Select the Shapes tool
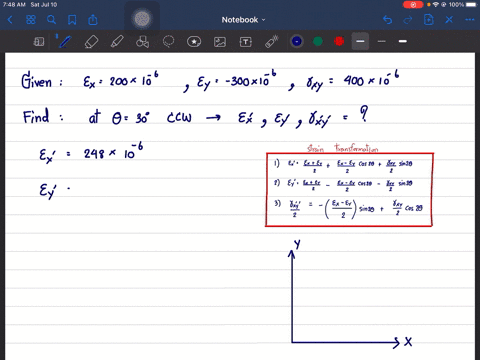The image size is (480, 360). click(142, 42)
